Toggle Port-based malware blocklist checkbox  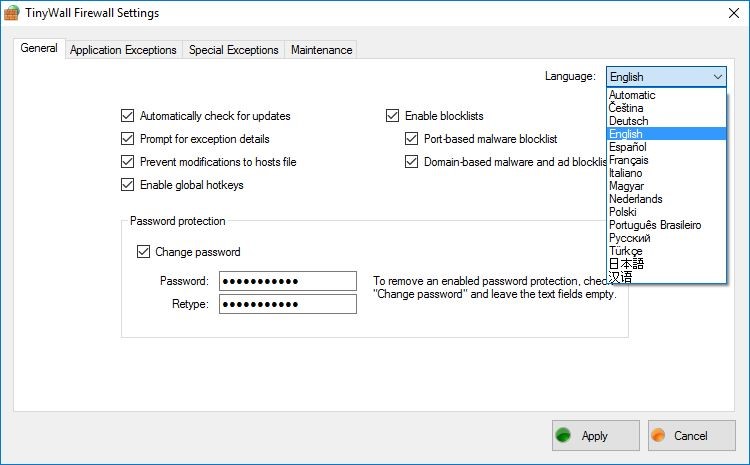[411, 139]
